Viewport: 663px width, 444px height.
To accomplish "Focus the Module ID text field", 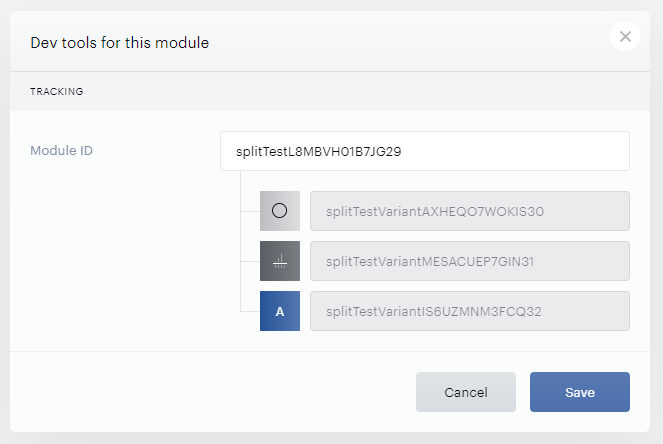I will (x=425, y=151).
